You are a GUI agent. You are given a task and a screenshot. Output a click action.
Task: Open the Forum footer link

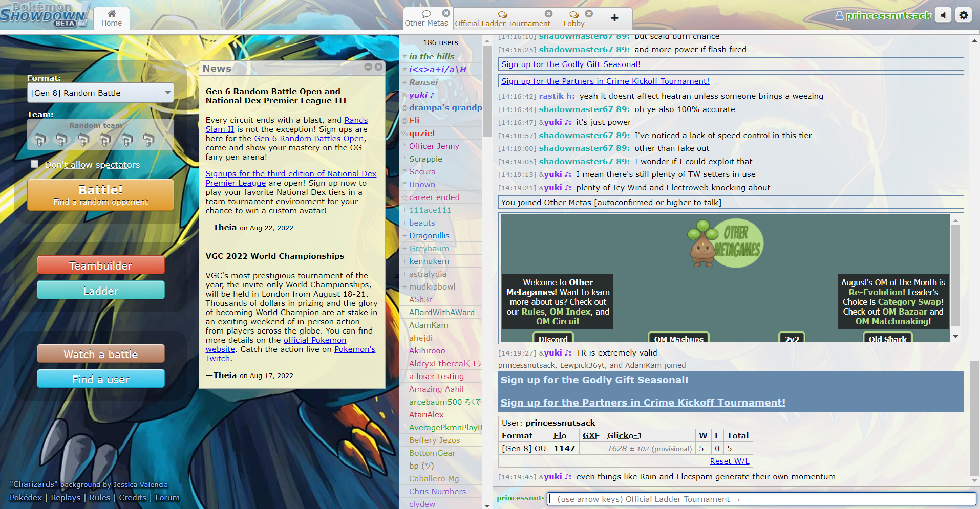pos(167,497)
